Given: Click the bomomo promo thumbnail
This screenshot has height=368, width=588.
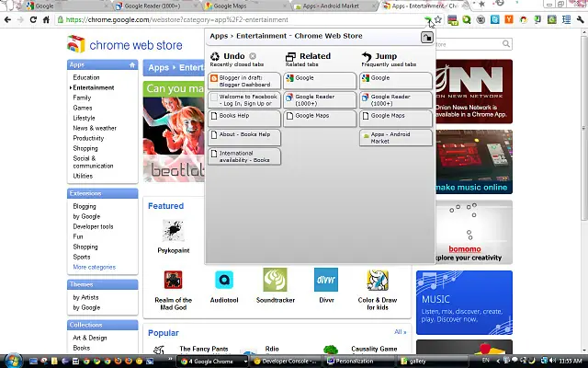Looking at the screenshot, I should [x=474, y=232].
